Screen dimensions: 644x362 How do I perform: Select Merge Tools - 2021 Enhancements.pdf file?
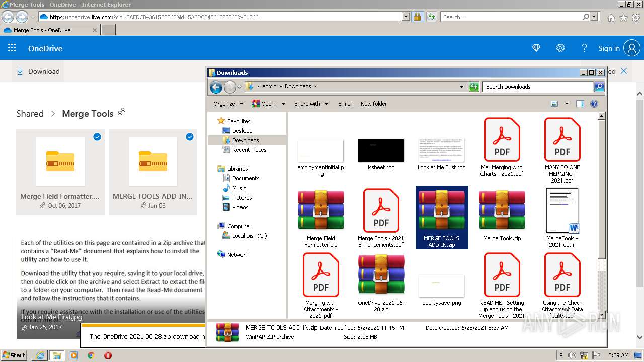click(381, 218)
